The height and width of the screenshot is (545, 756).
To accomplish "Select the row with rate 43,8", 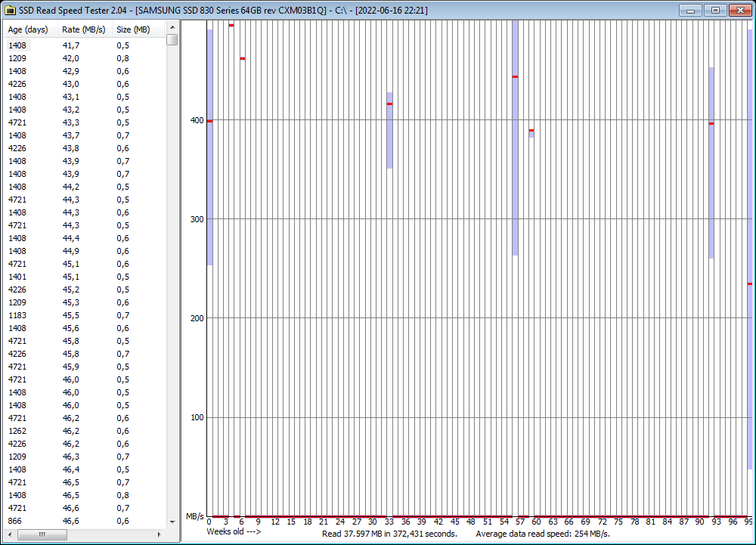I will click(x=85, y=148).
